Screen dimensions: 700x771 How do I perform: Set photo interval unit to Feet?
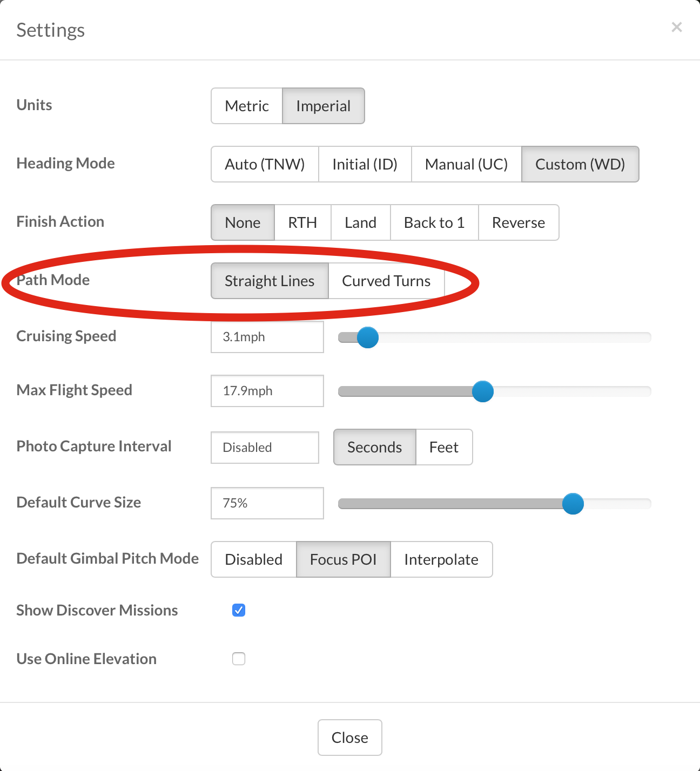tap(444, 447)
